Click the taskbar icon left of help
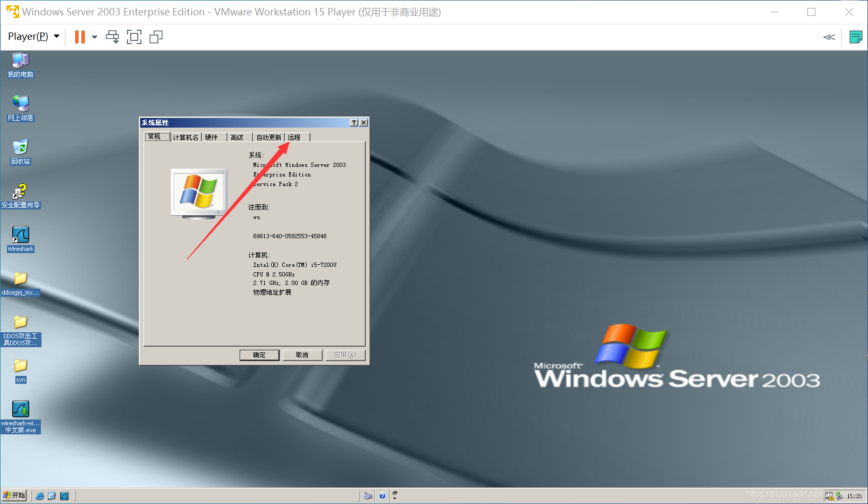This screenshot has width=868, height=504. [x=368, y=496]
